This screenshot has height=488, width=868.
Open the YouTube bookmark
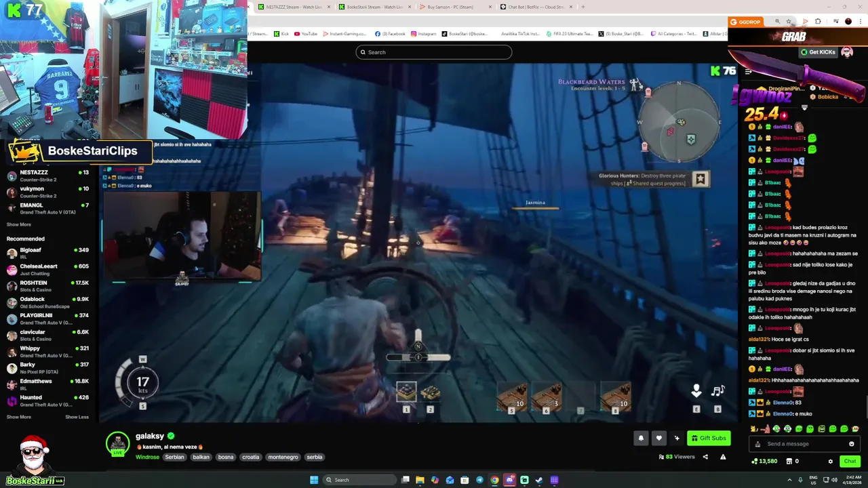(305, 34)
